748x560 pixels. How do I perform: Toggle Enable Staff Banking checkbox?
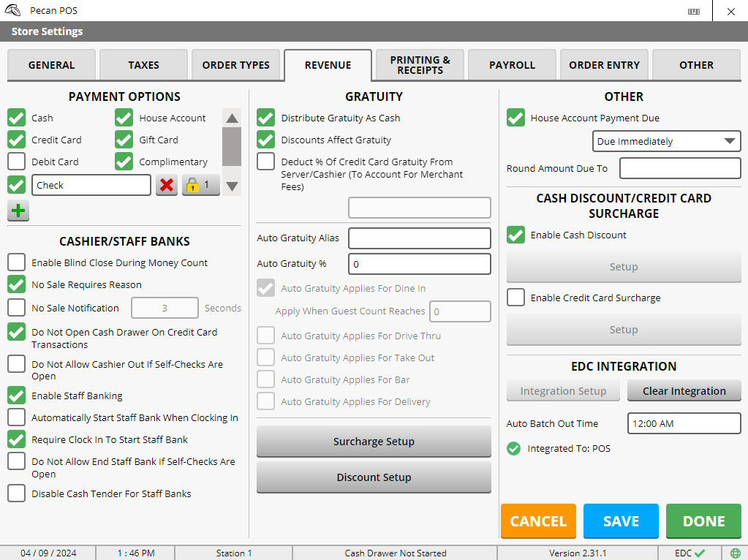click(x=17, y=396)
